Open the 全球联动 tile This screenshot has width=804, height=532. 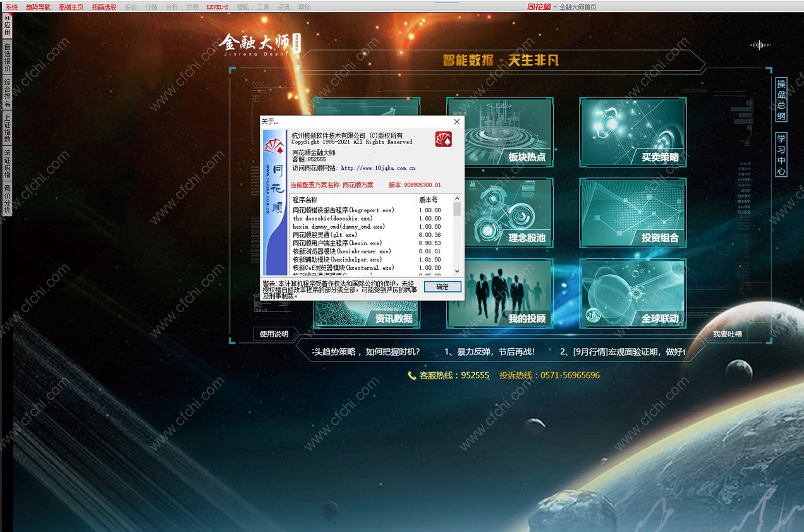tap(633, 294)
